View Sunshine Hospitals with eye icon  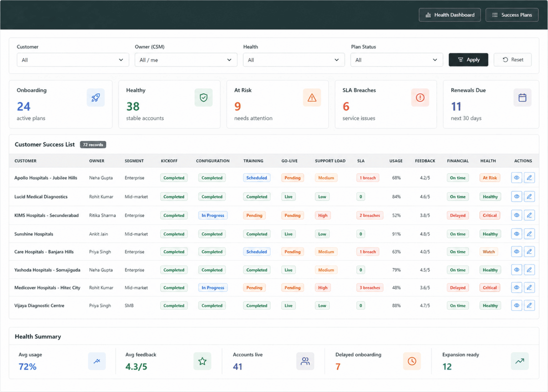coord(517,234)
